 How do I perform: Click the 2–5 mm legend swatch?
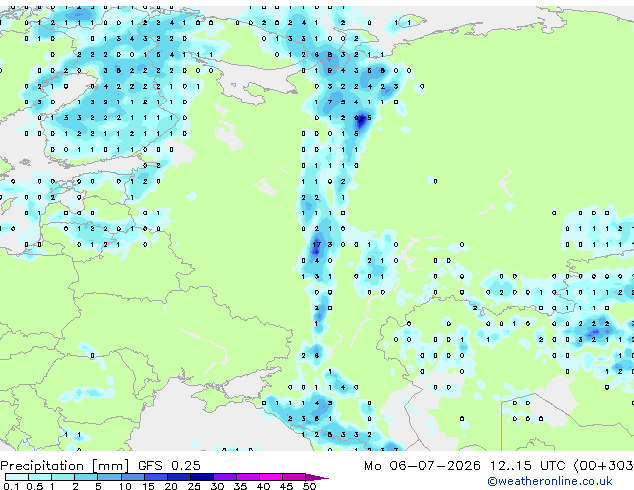point(86,477)
